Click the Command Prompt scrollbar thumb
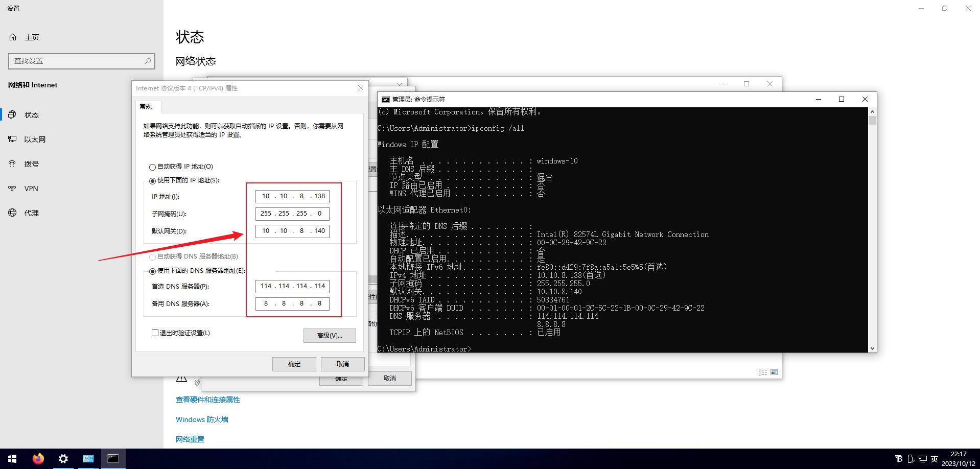This screenshot has width=980, height=469. pos(872,121)
